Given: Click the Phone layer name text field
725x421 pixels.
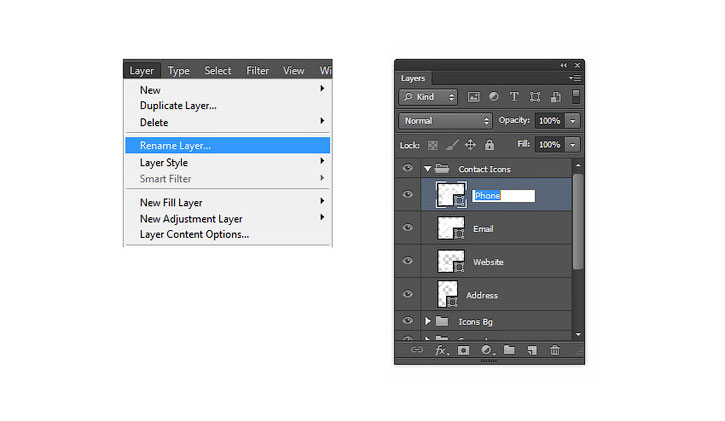Looking at the screenshot, I should [x=504, y=196].
